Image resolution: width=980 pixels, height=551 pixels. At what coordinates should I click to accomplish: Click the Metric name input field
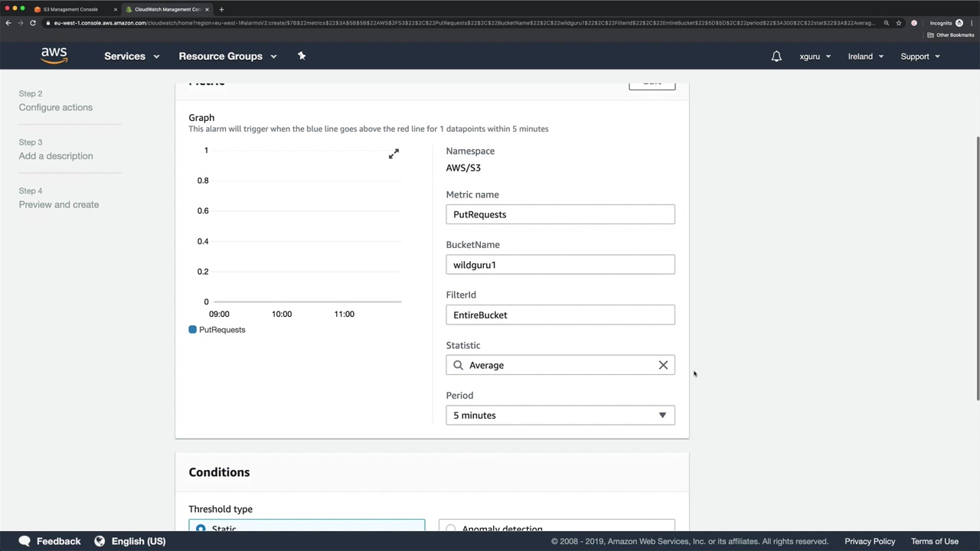coord(560,214)
